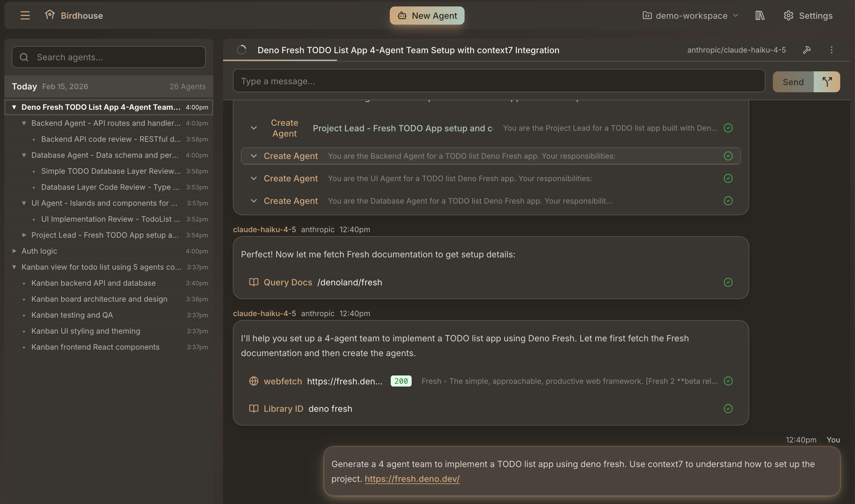This screenshot has height=504, width=855.
Task: Click the branch fork icon beside Send
Action: [827, 81]
